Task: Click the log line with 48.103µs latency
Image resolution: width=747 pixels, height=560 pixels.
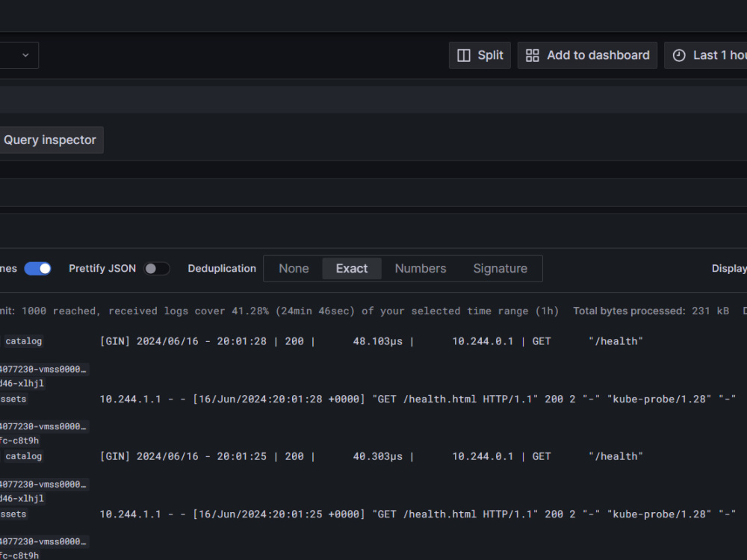Action: point(371,341)
